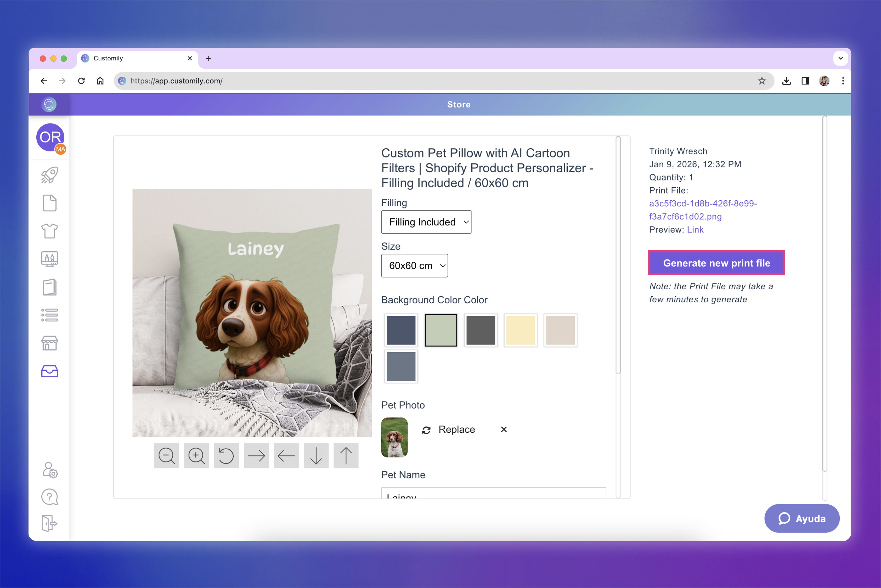The image size is (881, 588).
Task: Open the 60x60 cm size dropdown
Action: point(414,265)
